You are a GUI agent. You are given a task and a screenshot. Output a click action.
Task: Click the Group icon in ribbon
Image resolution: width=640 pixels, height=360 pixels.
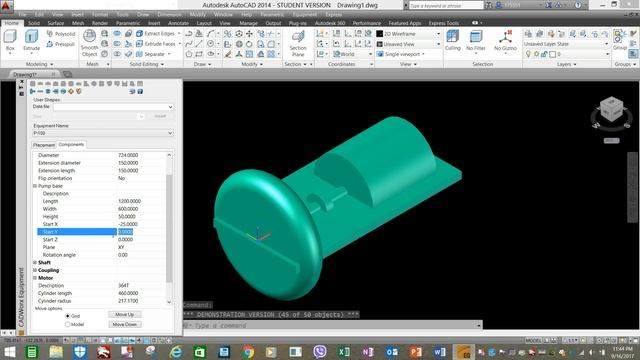click(x=619, y=40)
